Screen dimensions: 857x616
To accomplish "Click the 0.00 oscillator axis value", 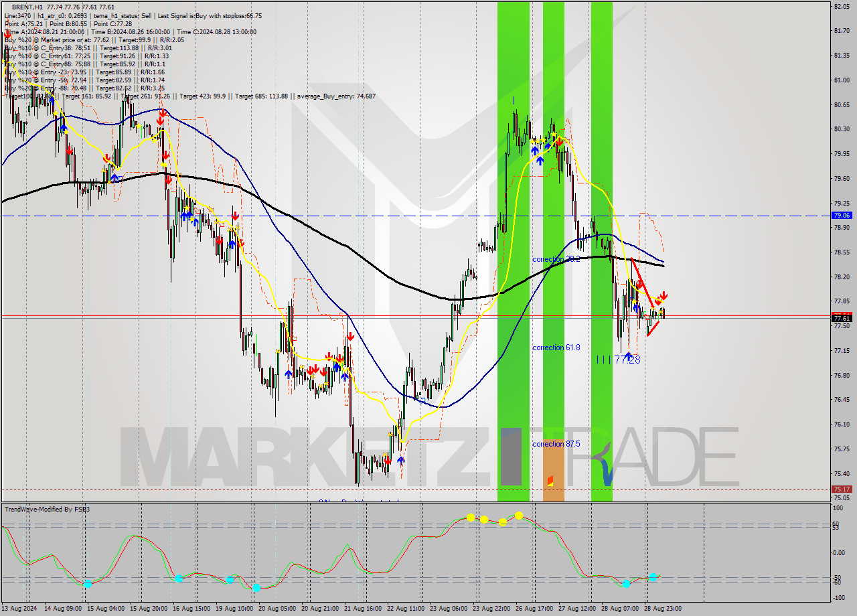I will coord(840,553).
